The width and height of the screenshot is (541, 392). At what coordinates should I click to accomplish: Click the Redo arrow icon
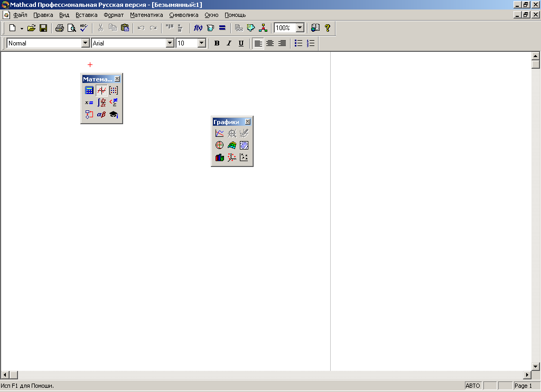pos(153,28)
